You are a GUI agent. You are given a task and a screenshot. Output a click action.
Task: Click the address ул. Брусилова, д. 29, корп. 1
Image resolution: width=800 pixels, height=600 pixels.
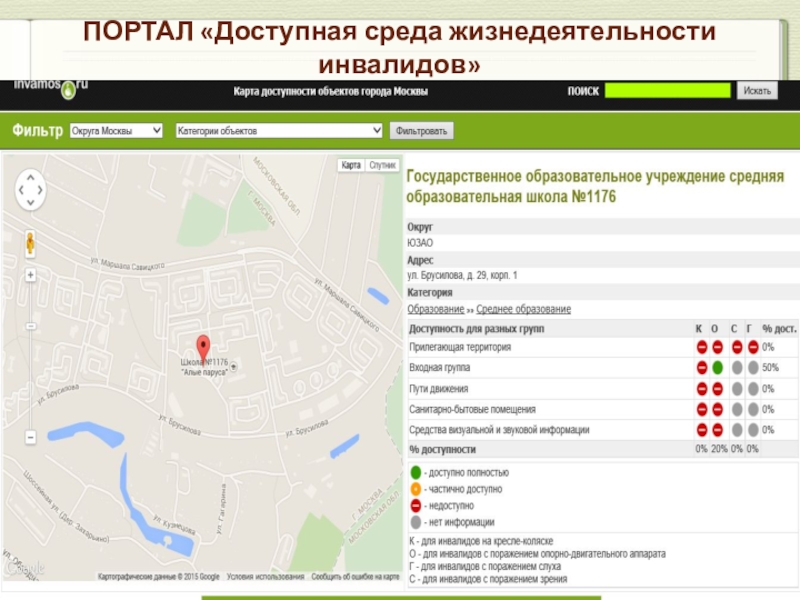(462, 276)
